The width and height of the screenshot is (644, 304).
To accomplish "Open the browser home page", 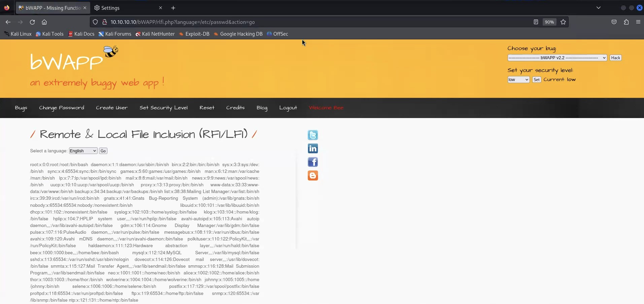I will [44, 22].
